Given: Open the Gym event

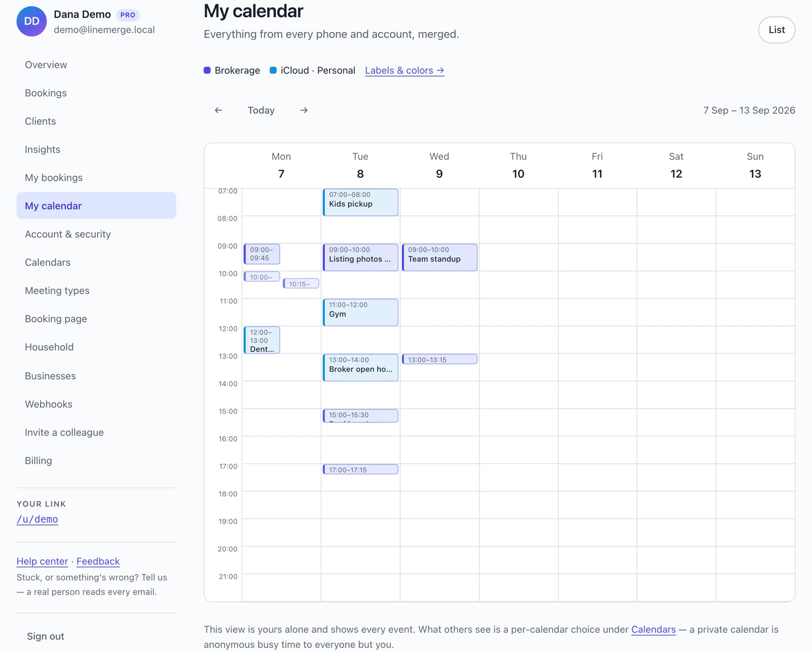Looking at the screenshot, I should coord(360,312).
